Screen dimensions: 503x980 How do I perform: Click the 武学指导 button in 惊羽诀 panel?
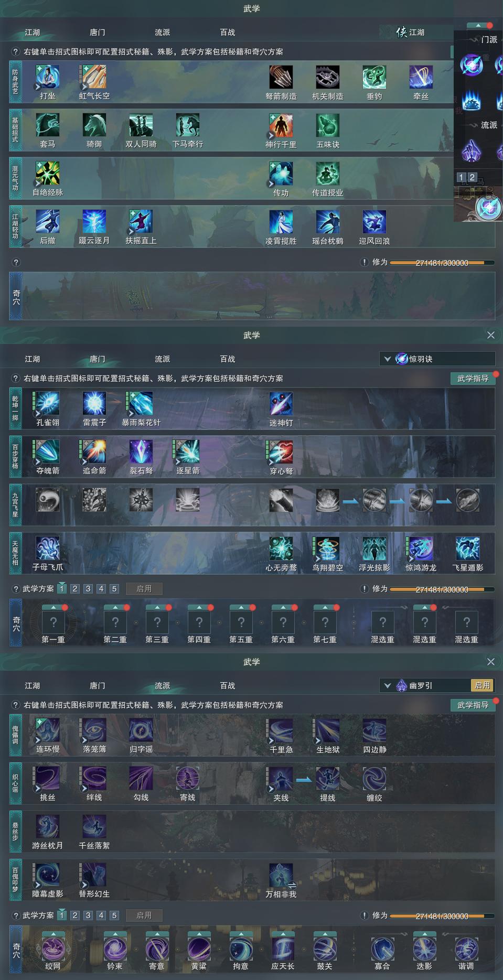tap(473, 378)
